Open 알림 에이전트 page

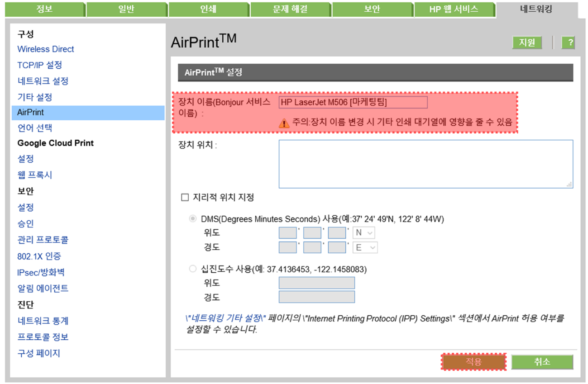(x=43, y=288)
